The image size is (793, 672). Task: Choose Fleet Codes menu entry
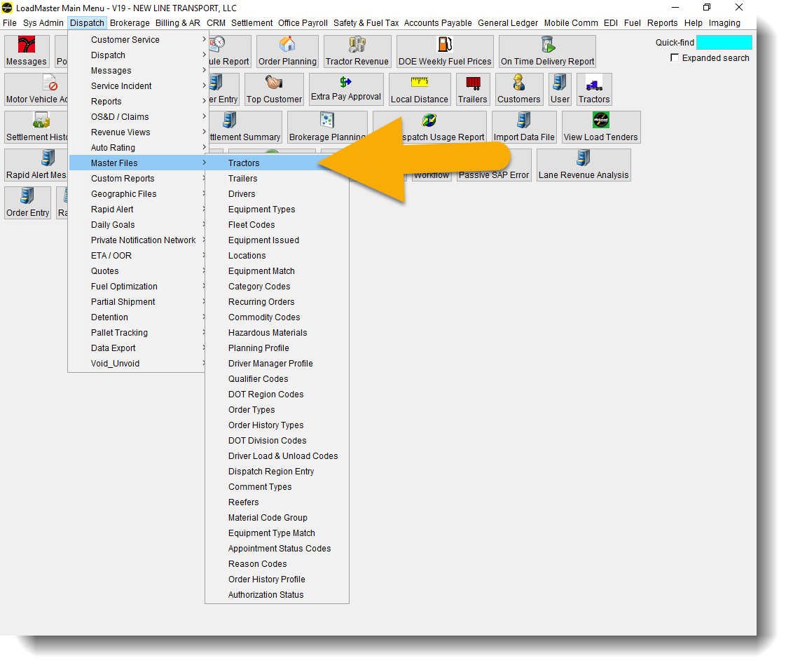point(277,225)
